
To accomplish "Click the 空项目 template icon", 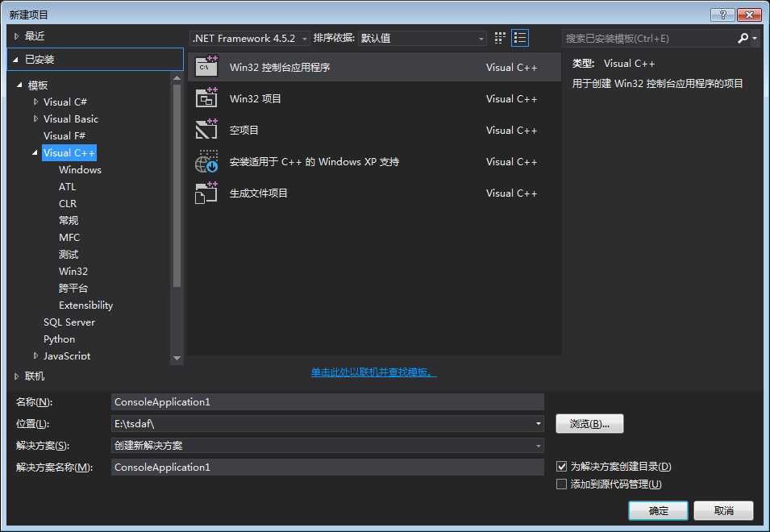I will click(x=206, y=130).
